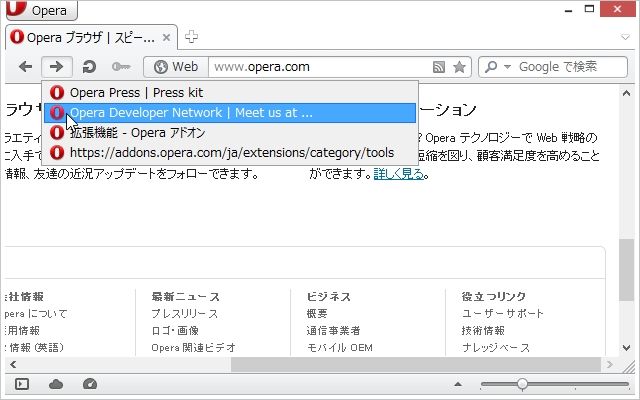The width and height of the screenshot is (640, 400).
Task: Click the 最新ニュース heading
Action: [x=185, y=297]
